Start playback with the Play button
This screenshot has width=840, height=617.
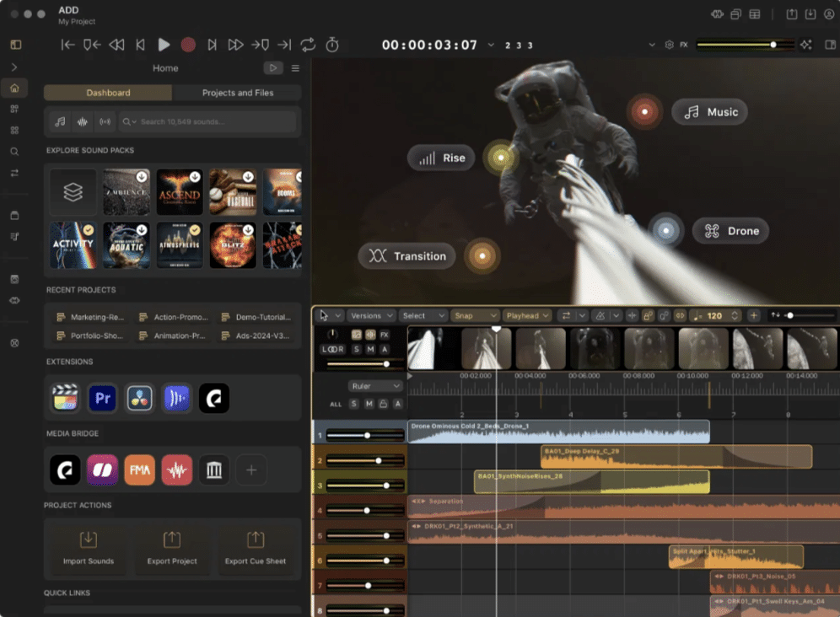click(164, 45)
